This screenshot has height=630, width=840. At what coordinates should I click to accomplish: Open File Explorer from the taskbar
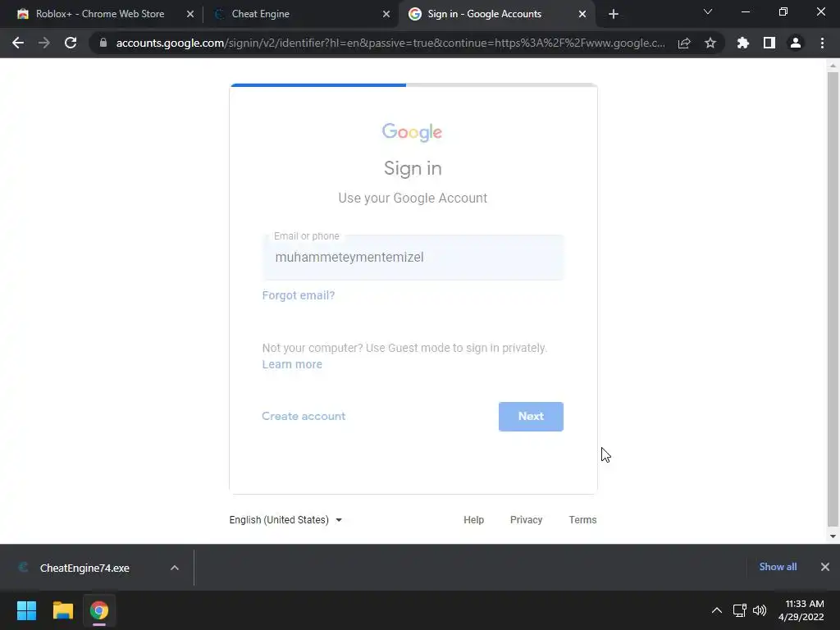tap(62, 610)
